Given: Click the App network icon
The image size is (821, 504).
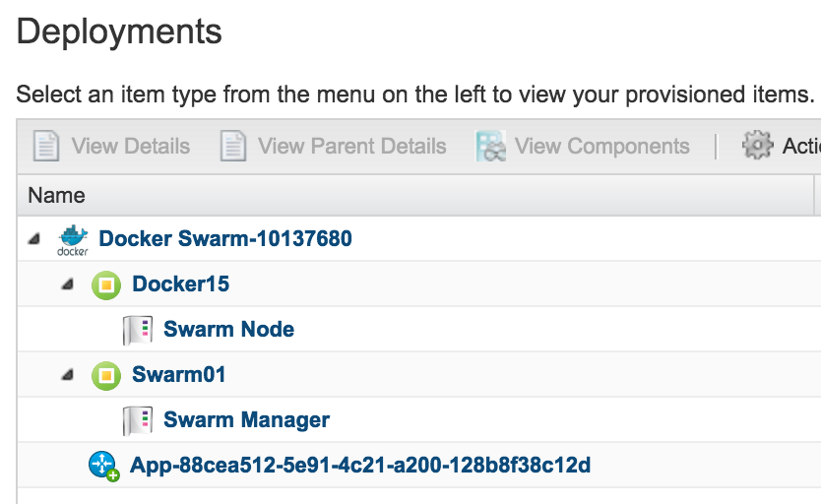Looking at the screenshot, I should [103, 467].
